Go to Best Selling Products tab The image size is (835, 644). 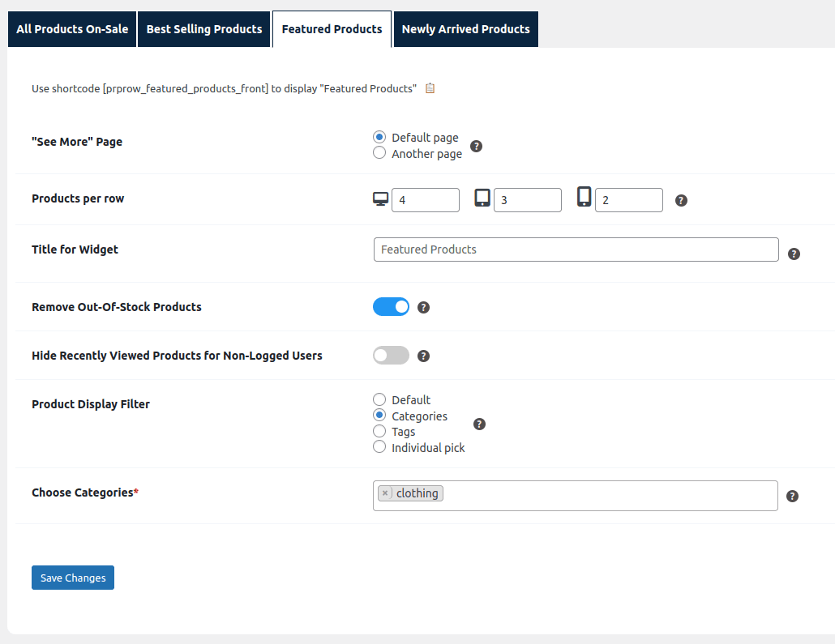click(204, 29)
